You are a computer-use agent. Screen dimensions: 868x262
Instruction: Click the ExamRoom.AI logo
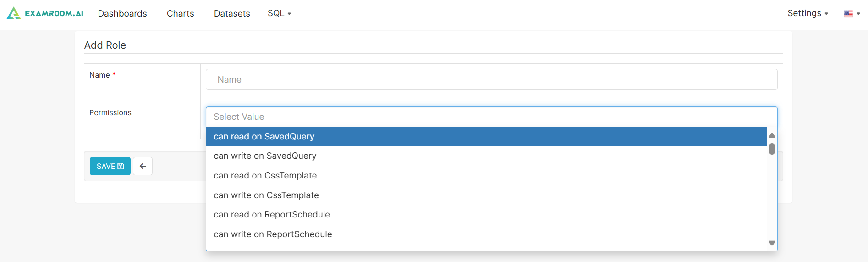pos(45,13)
